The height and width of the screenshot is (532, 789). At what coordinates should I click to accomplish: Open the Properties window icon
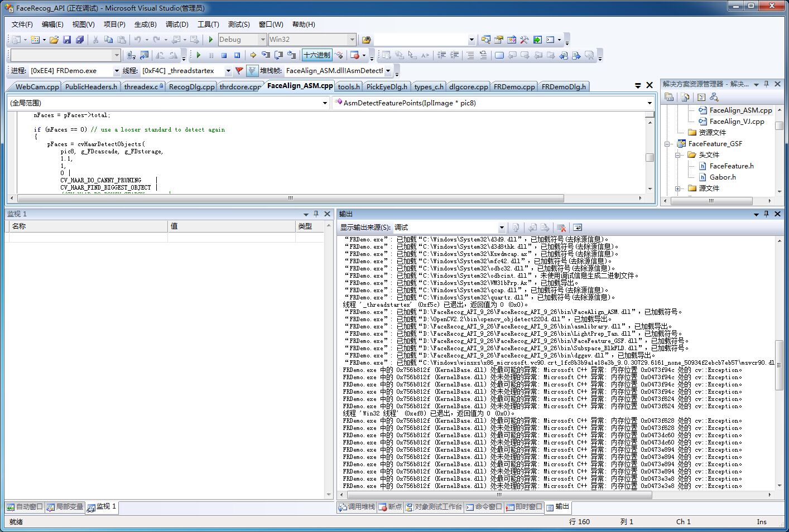(x=498, y=40)
